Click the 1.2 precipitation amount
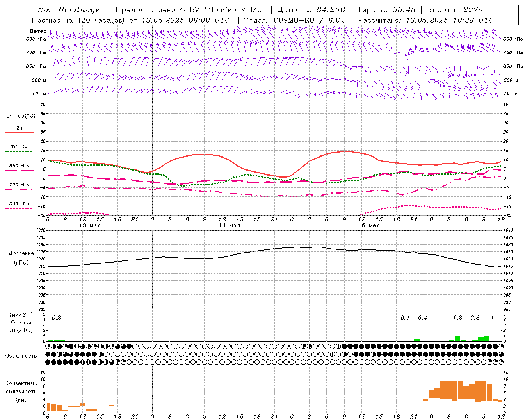The height and width of the screenshot is (420, 525). [457, 317]
